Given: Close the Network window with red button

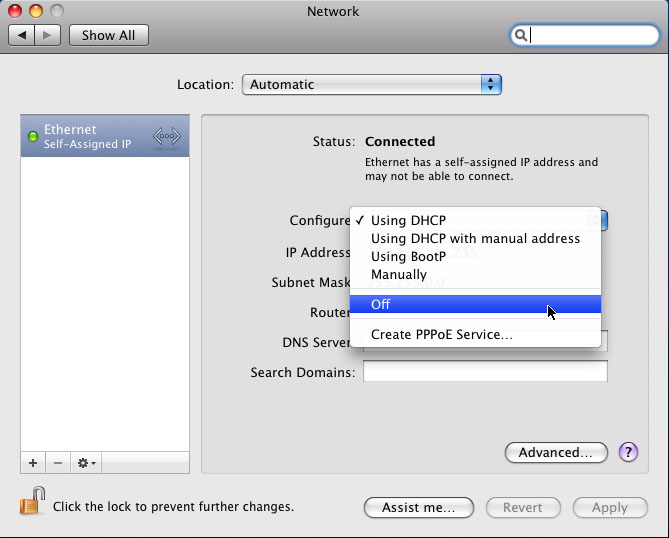Looking at the screenshot, I should tap(15, 11).
